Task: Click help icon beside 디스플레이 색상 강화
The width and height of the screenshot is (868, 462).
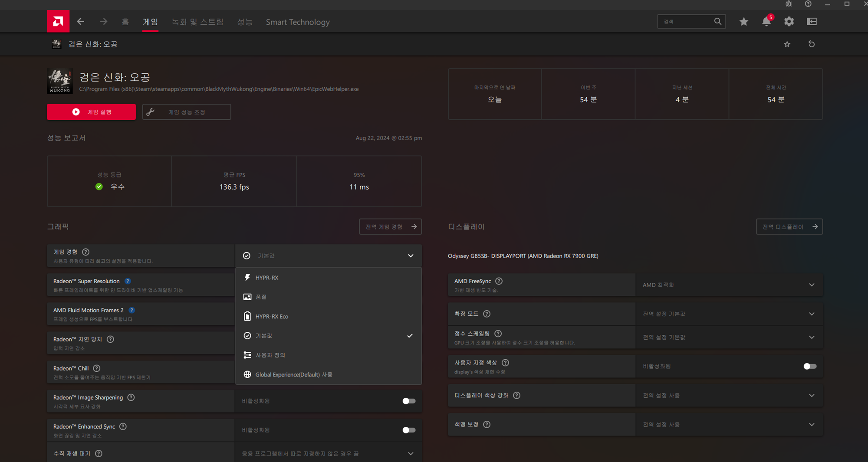Action: [x=516, y=395]
